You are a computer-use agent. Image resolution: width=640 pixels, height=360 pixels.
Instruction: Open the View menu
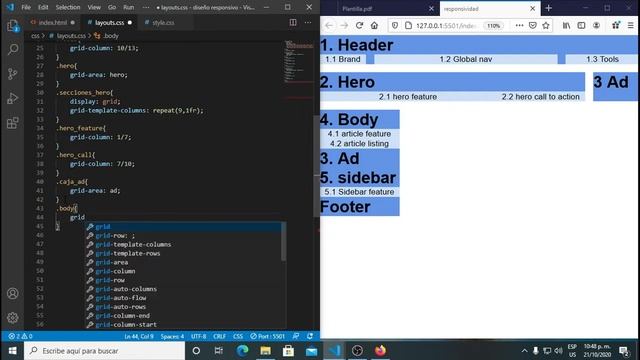(94, 7)
